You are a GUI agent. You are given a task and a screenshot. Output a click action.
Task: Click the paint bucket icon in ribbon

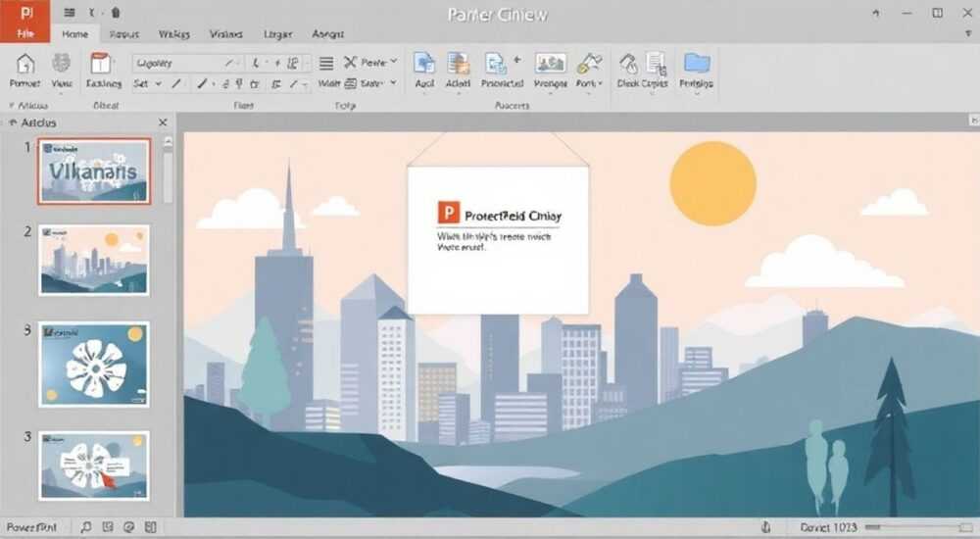[x=628, y=64]
